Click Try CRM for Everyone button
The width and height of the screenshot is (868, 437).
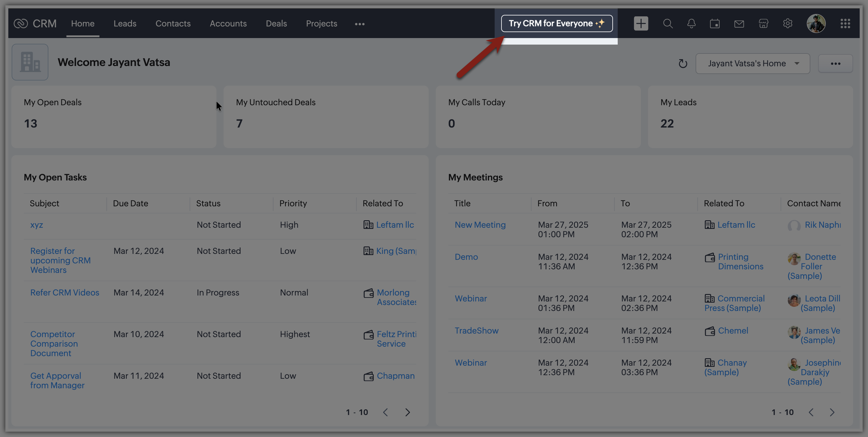[556, 23]
